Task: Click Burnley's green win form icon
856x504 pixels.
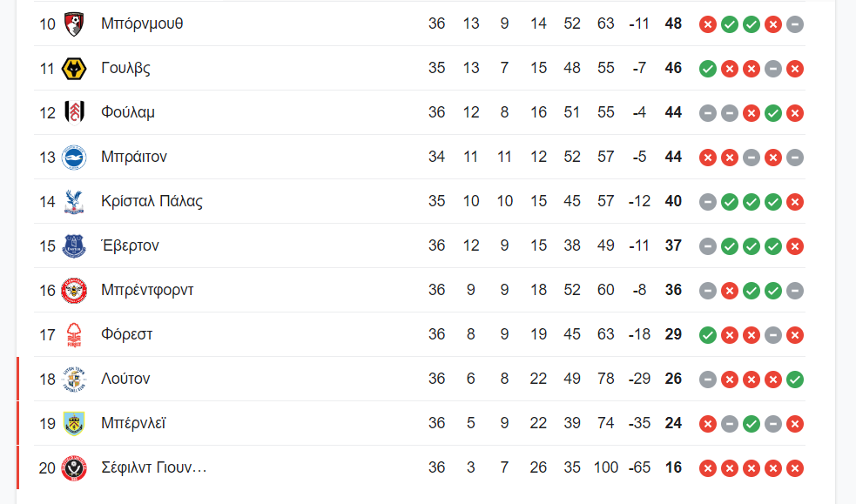Action: pos(751,424)
